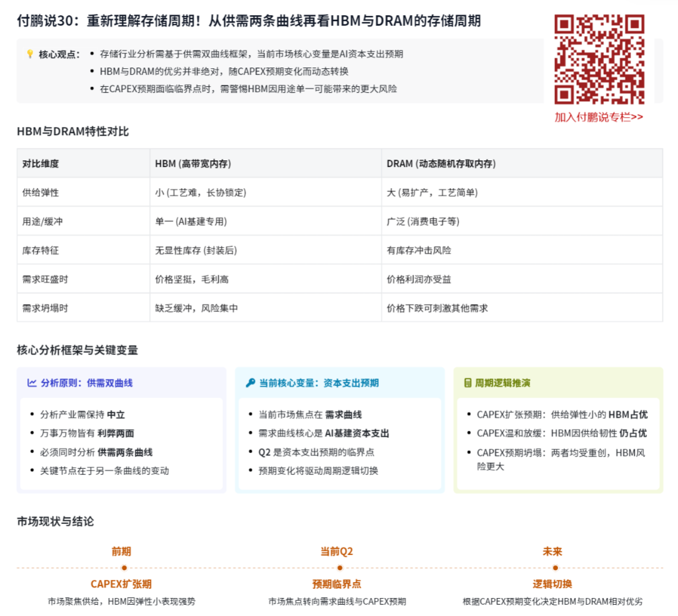Click the card title 周期逻辑推演
This screenshot has height=616, width=678.
coord(503,383)
